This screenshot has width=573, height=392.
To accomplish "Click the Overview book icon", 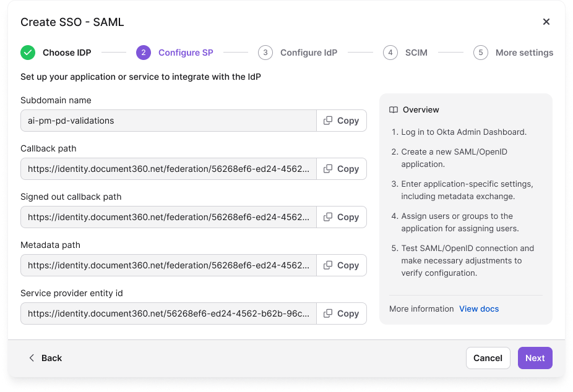I will [x=394, y=110].
